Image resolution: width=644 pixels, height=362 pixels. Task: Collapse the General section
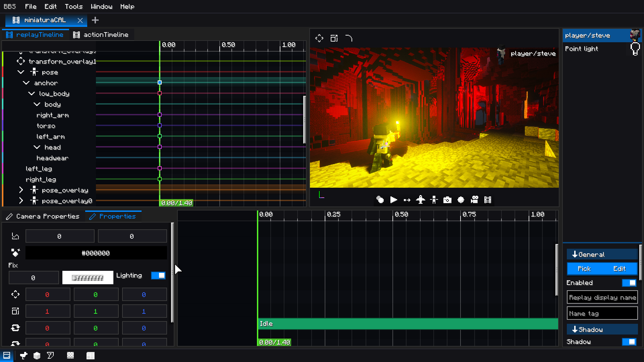pos(602,254)
